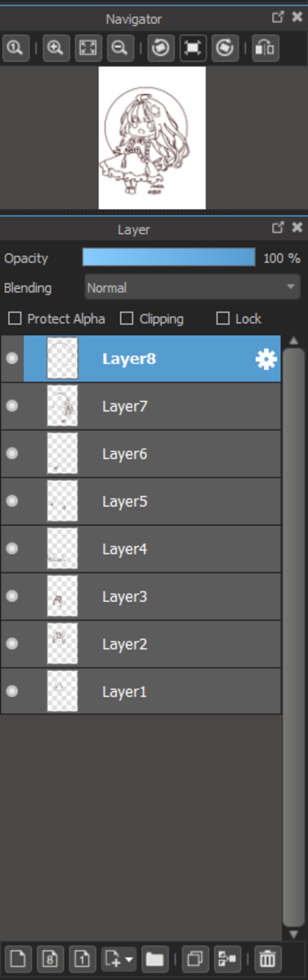Rotate the canvas view left in Navigator
Screen dimensions: 308x980
[161, 48]
